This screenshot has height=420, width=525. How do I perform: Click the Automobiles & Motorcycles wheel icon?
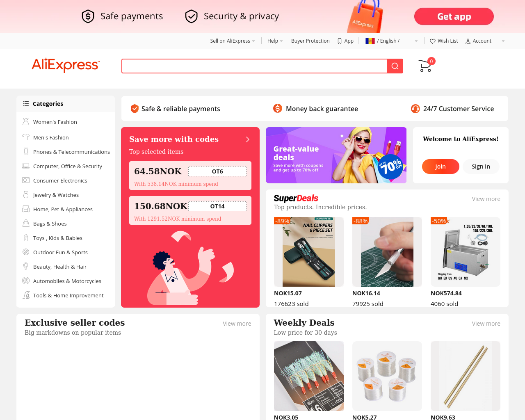(x=26, y=281)
